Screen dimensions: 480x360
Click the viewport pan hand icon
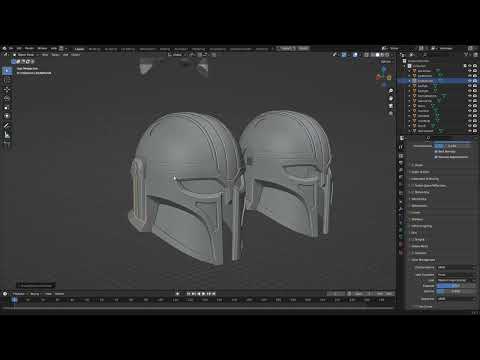[x=391, y=98]
